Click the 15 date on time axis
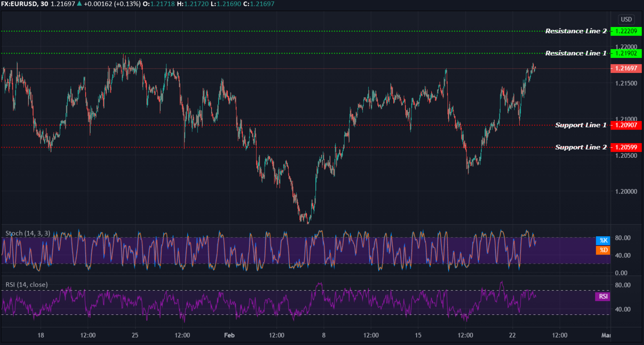The height and width of the screenshot is (345, 644). (418, 335)
